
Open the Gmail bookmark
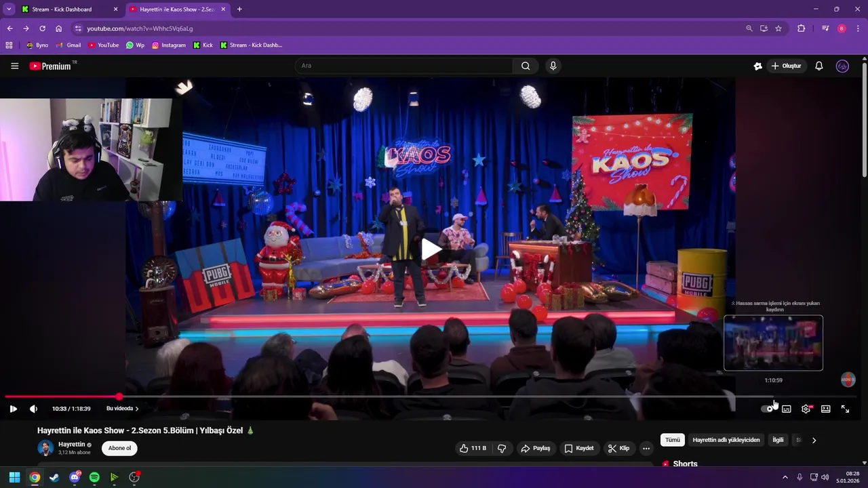tap(68, 45)
